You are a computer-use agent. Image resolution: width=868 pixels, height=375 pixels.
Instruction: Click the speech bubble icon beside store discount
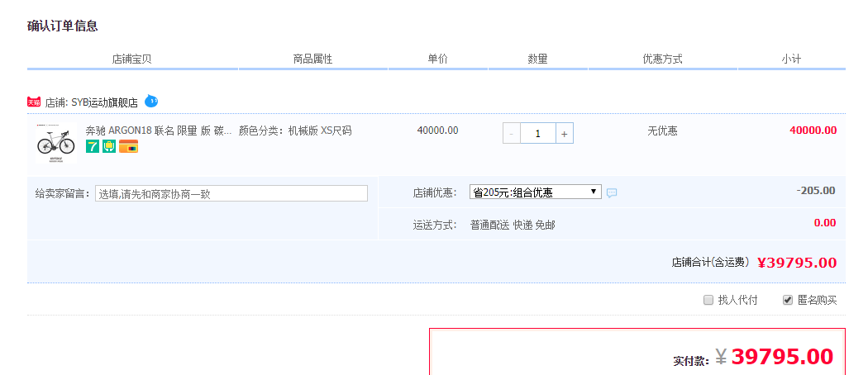coord(612,193)
